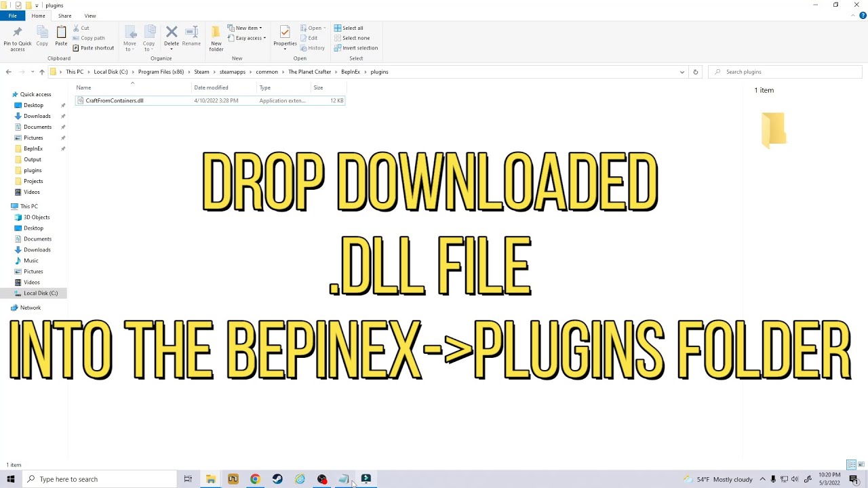Screen dimensions: 868x488
Task: Click The Planet Crafter in the address bar
Action: pyautogui.click(x=309, y=72)
